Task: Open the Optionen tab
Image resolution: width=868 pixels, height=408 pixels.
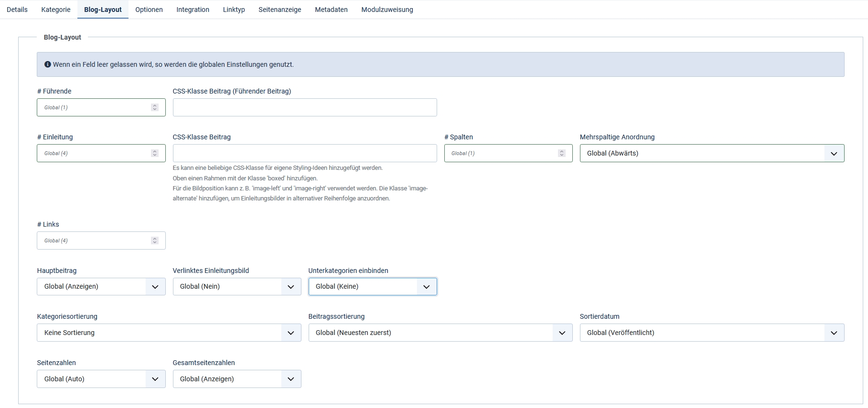Action: 149,10
